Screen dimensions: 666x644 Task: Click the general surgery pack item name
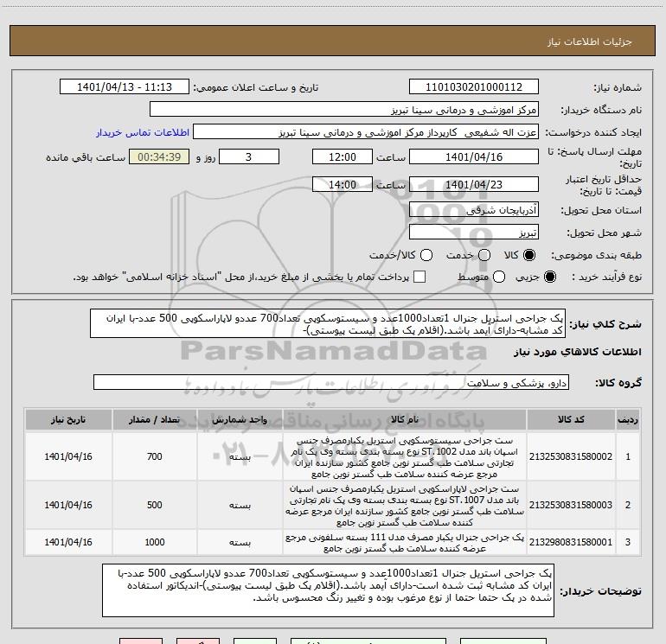[405, 543]
